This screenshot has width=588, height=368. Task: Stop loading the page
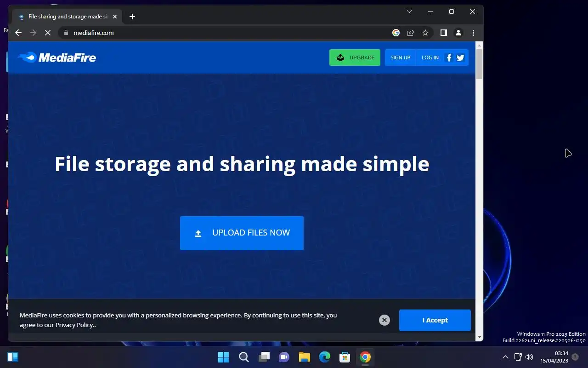click(x=47, y=33)
